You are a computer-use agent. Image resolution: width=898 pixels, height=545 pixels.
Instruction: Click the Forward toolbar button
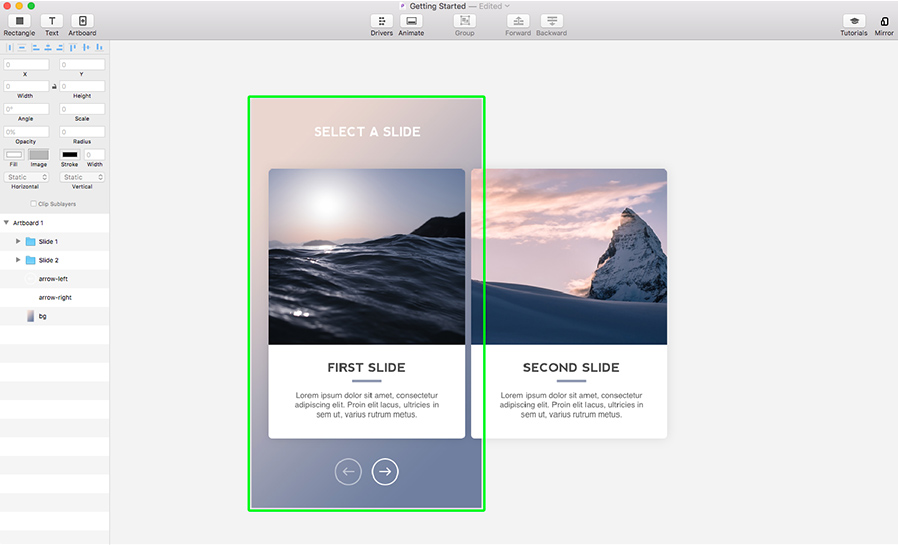[x=518, y=21]
